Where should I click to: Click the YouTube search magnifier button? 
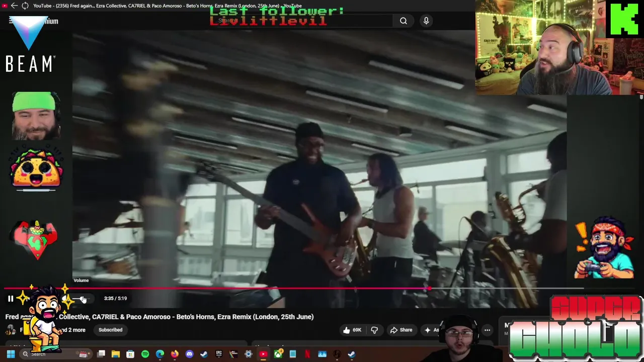[x=404, y=21]
